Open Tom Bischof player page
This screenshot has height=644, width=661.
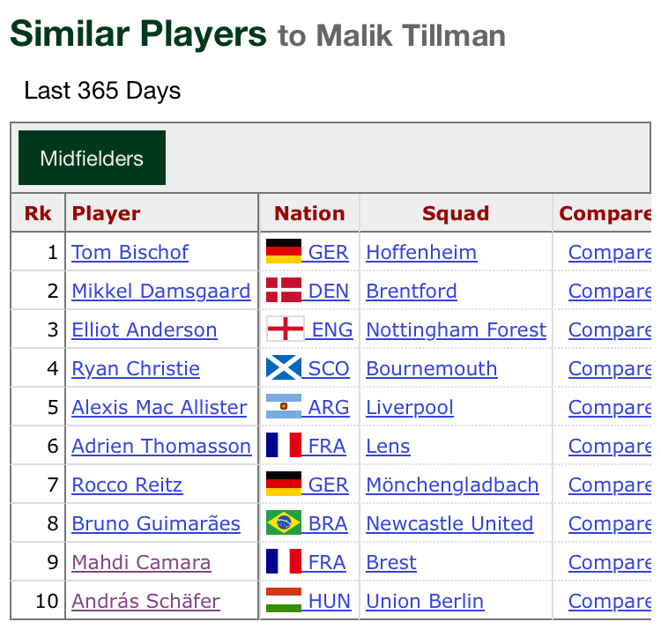point(130,253)
